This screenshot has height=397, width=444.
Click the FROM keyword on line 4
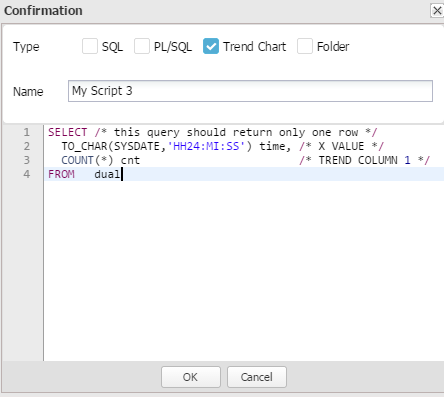point(61,174)
